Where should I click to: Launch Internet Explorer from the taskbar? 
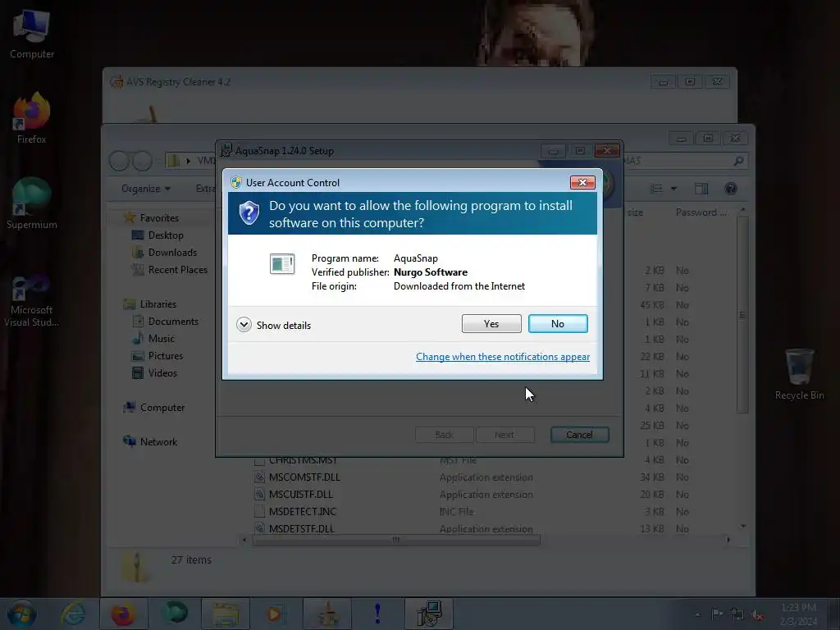73,614
